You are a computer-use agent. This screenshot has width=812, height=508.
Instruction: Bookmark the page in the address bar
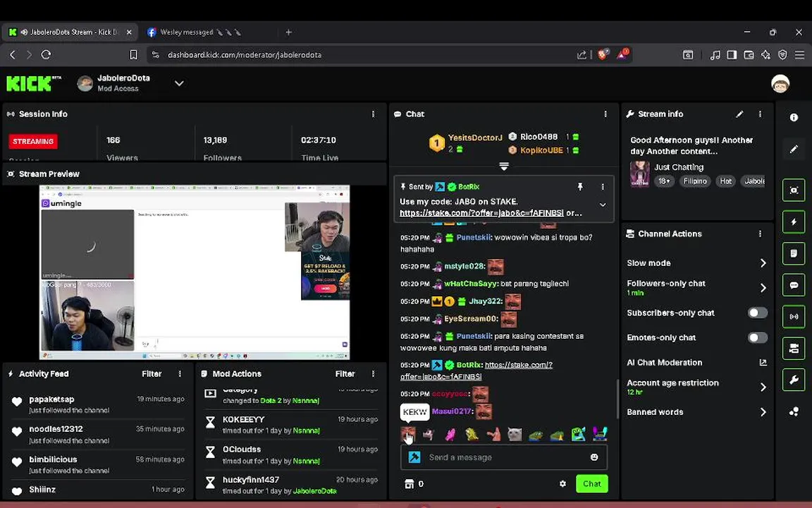[134, 54]
